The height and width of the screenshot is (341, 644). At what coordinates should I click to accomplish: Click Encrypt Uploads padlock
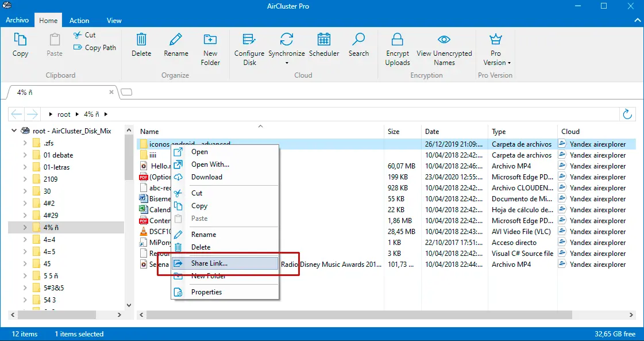(x=397, y=40)
